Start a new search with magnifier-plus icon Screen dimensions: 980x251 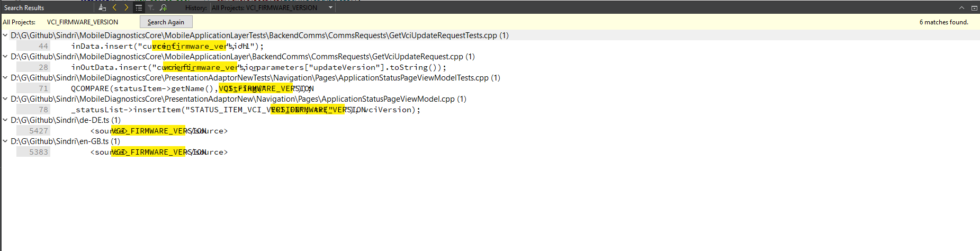click(x=163, y=8)
